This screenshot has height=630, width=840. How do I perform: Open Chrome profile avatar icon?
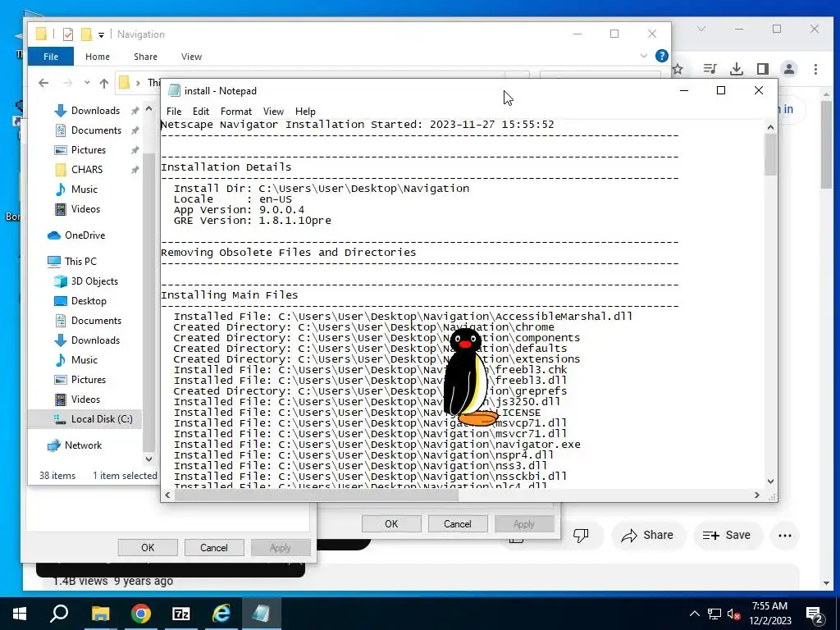click(x=789, y=69)
